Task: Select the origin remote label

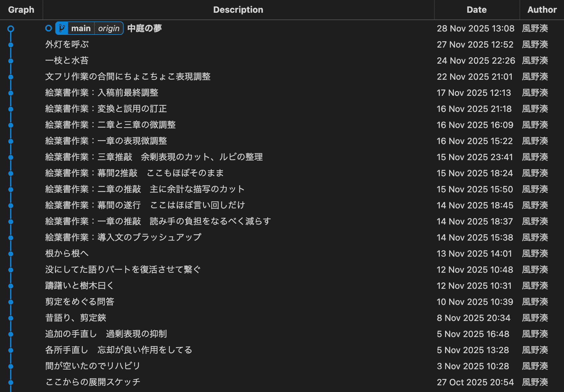Action: [x=109, y=28]
